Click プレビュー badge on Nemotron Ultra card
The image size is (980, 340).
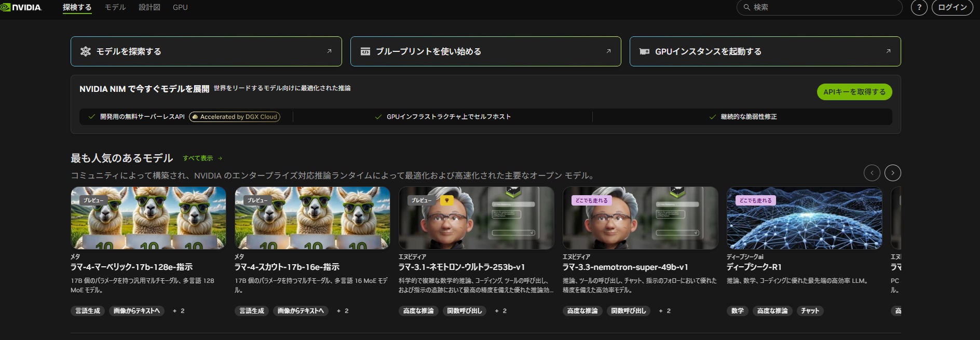(x=421, y=200)
